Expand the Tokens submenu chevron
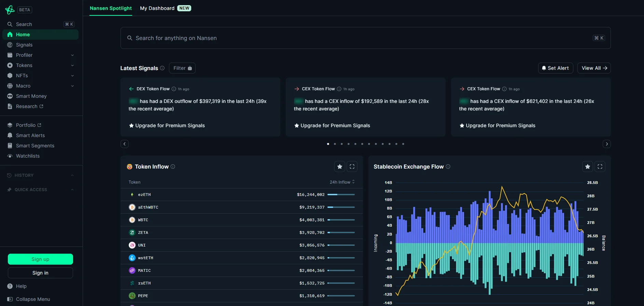The height and width of the screenshot is (306, 644). 72,65
